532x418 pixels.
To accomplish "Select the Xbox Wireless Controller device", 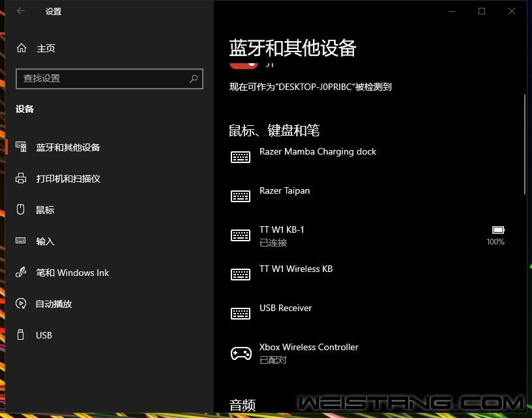I will [x=368, y=353].
